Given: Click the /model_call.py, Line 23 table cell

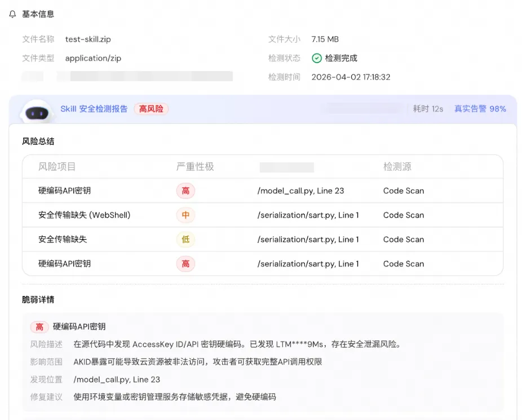Looking at the screenshot, I should [300, 191].
